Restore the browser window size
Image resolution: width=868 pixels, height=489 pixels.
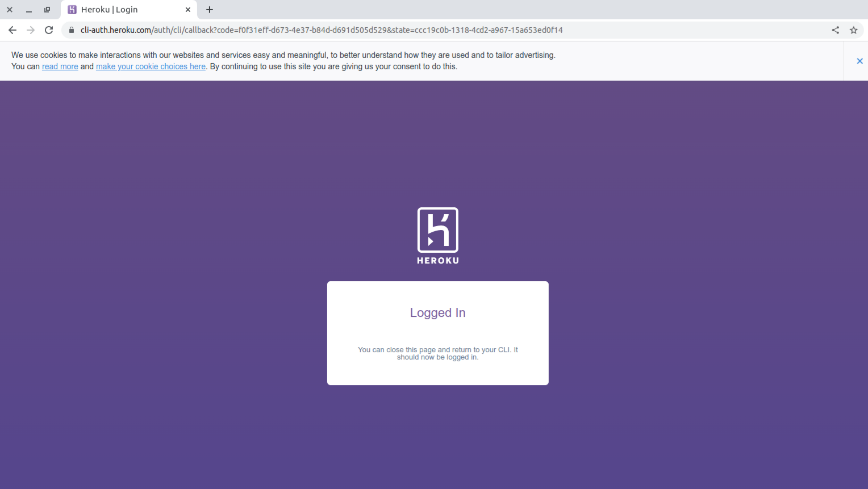point(47,10)
